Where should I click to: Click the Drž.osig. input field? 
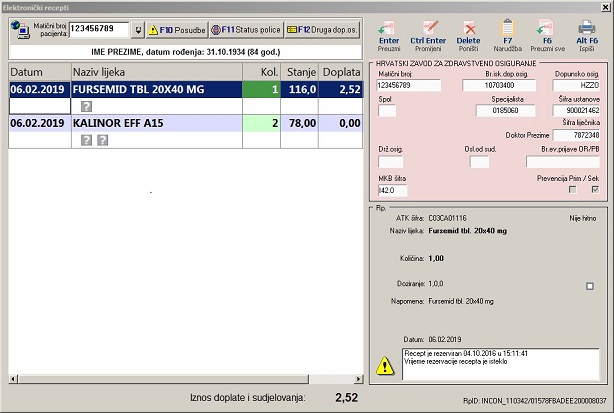coord(390,162)
